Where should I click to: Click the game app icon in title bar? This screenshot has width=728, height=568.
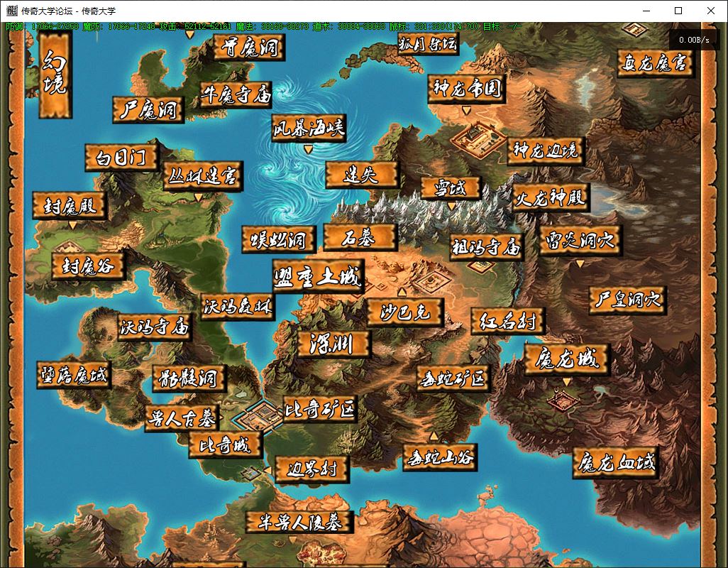click(x=11, y=11)
